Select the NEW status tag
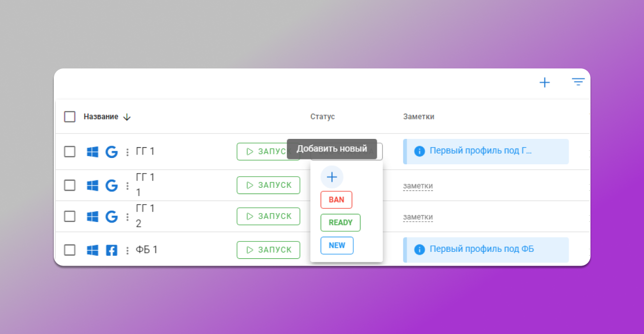Image resolution: width=644 pixels, height=334 pixels. pyautogui.click(x=337, y=245)
